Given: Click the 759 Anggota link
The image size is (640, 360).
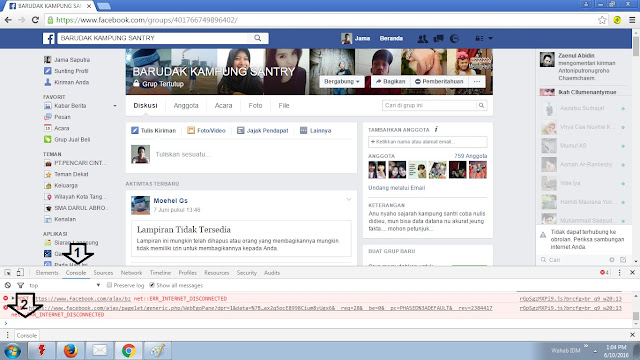Looking at the screenshot, I should (x=471, y=156).
